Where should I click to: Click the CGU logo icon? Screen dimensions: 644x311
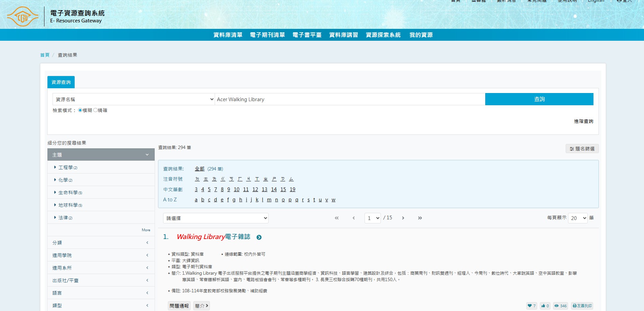[x=23, y=17]
